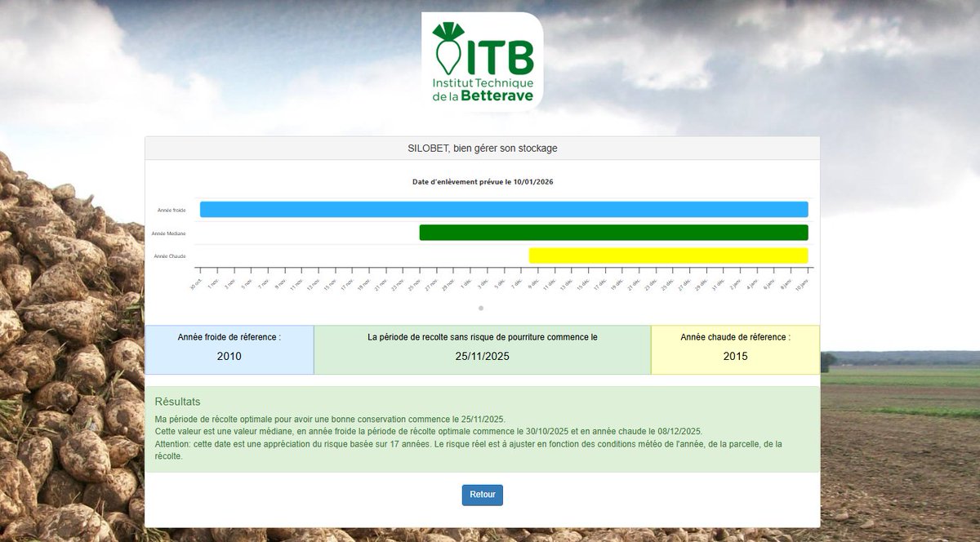Click the chart title 'Date d'enlèvement prévue le 10/01/2026'

pyautogui.click(x=483, y=181)
